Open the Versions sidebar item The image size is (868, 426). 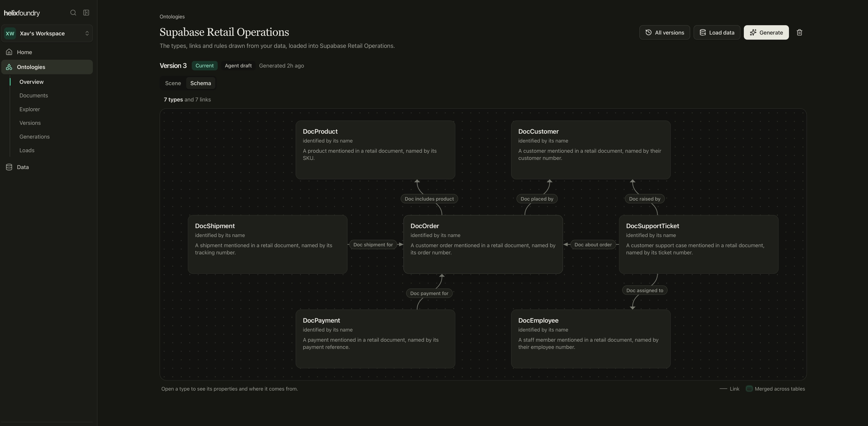coord(30,123)
